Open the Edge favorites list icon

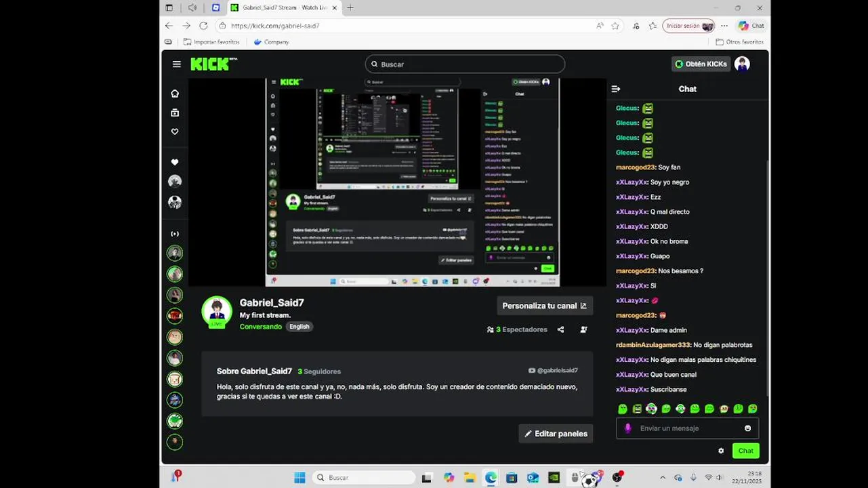(653, 26)
